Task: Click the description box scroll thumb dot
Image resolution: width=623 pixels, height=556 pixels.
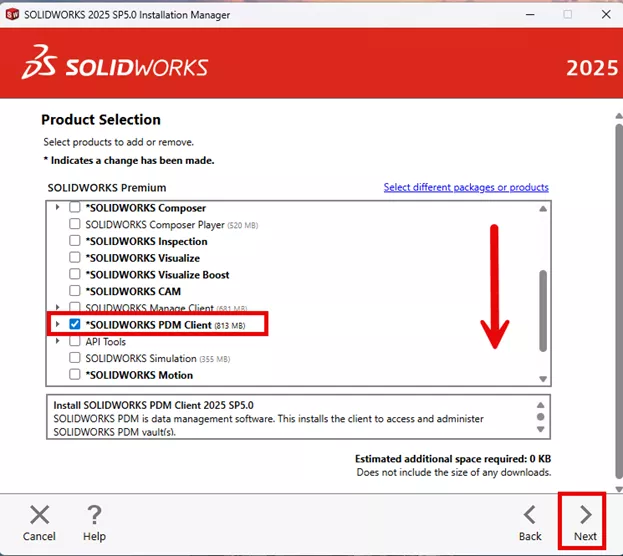Action: point(540,417)
